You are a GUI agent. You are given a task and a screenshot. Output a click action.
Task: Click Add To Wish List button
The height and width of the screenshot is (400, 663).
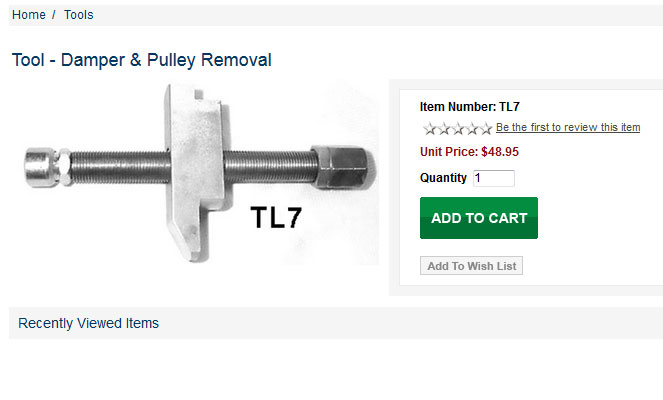[471, 266]
